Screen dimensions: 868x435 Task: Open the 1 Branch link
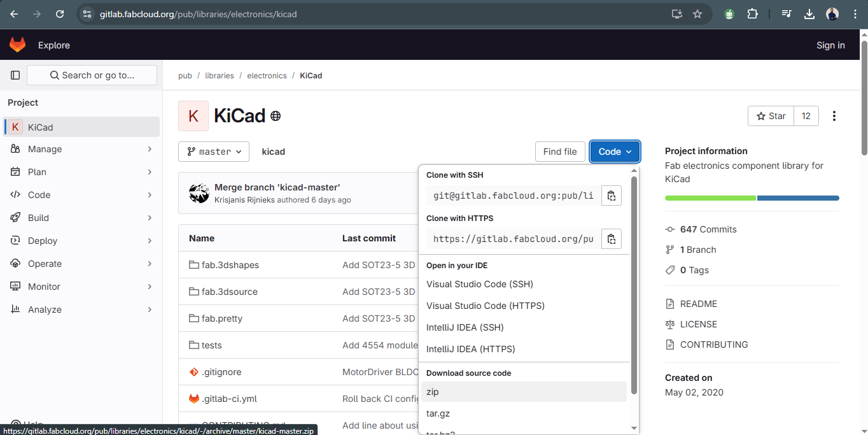tap(698, 250)
